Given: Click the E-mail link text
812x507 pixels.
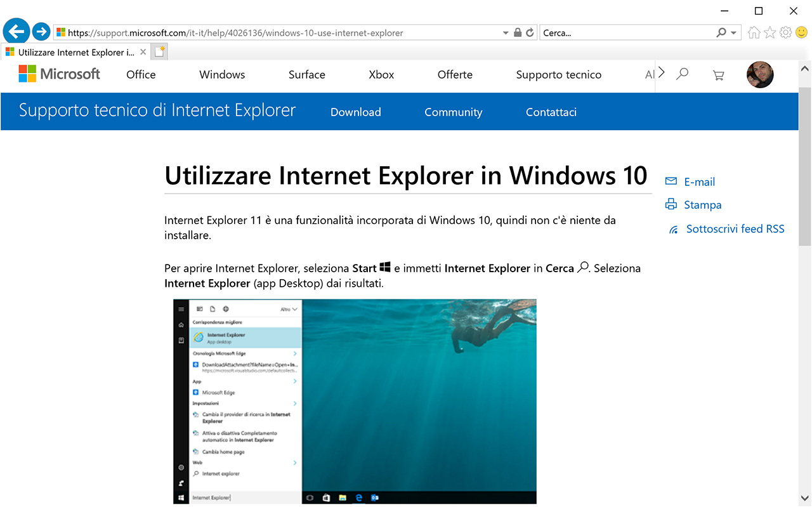Looking at the screenshot, I should click(700, 182).
